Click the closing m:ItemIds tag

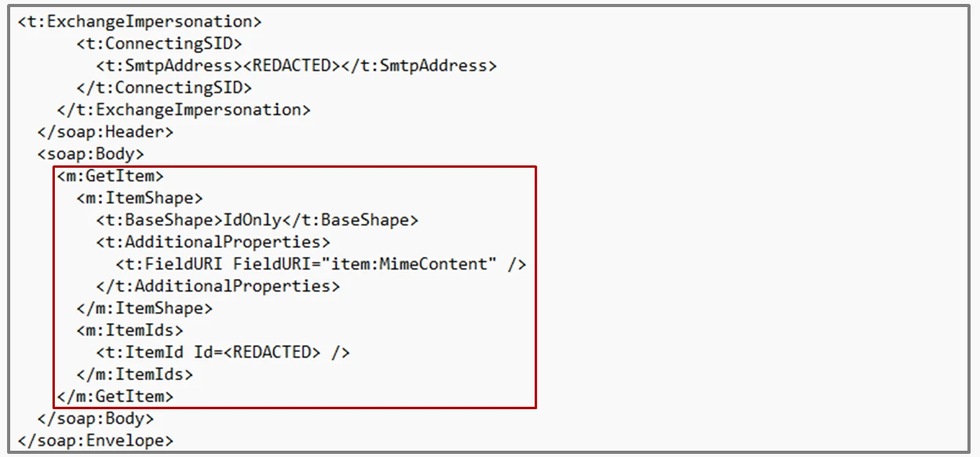pyautogui.click(x=134, y=374)
